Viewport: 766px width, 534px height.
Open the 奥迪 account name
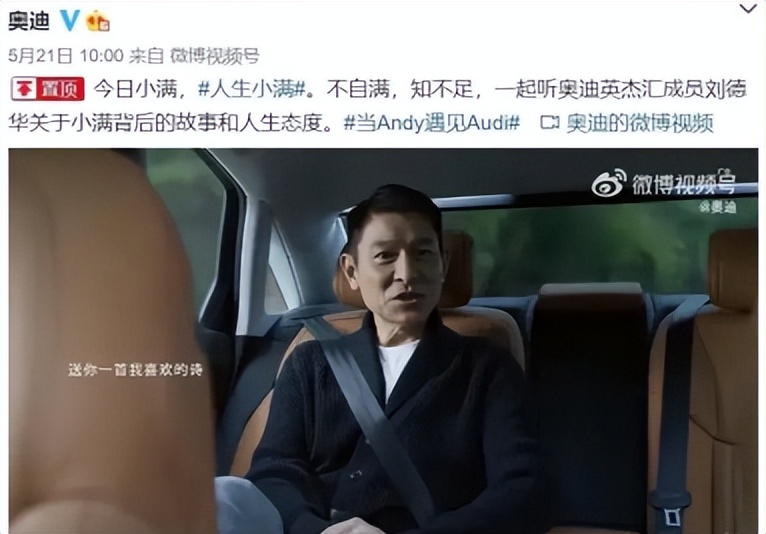29,21
